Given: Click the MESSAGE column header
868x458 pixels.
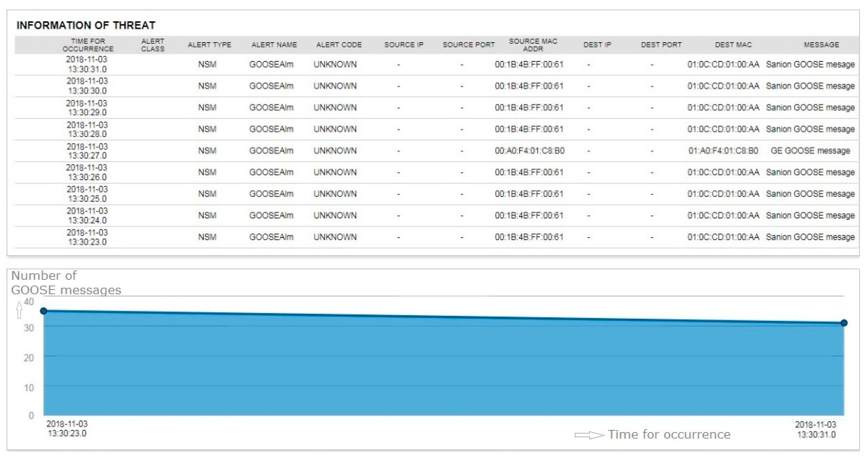Looking at the screenshot, I should (x=821, y=45).
